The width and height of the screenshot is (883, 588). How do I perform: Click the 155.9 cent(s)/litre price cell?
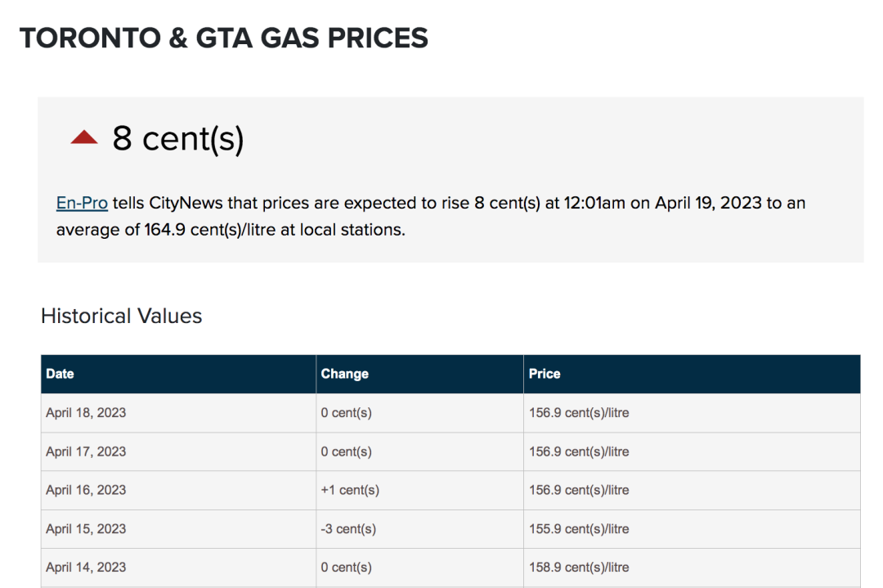[692, 529]
